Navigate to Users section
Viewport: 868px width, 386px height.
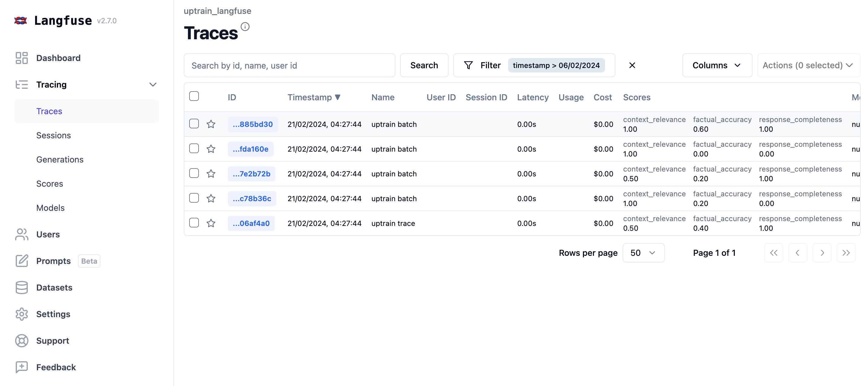point(48,234)
